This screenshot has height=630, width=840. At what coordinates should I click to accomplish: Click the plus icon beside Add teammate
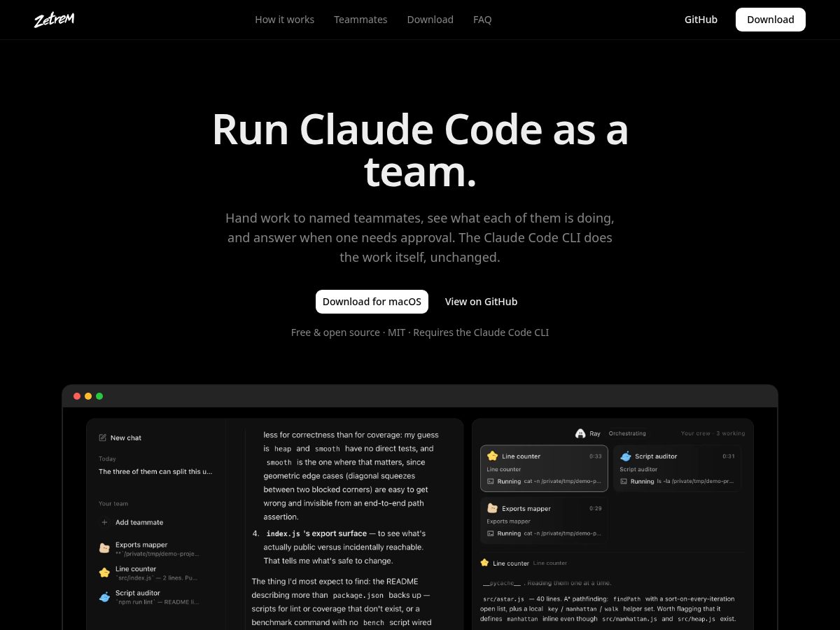click(104, 522)
